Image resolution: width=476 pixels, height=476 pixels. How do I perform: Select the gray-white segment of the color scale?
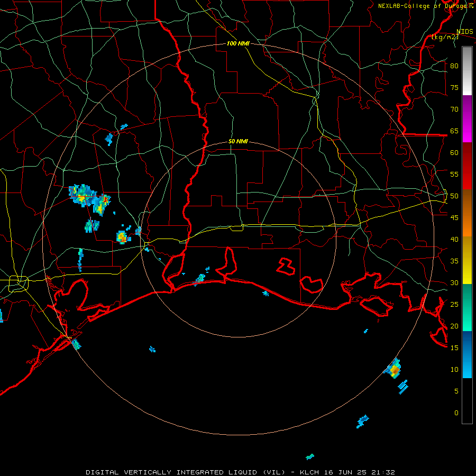tap(467, 71)
